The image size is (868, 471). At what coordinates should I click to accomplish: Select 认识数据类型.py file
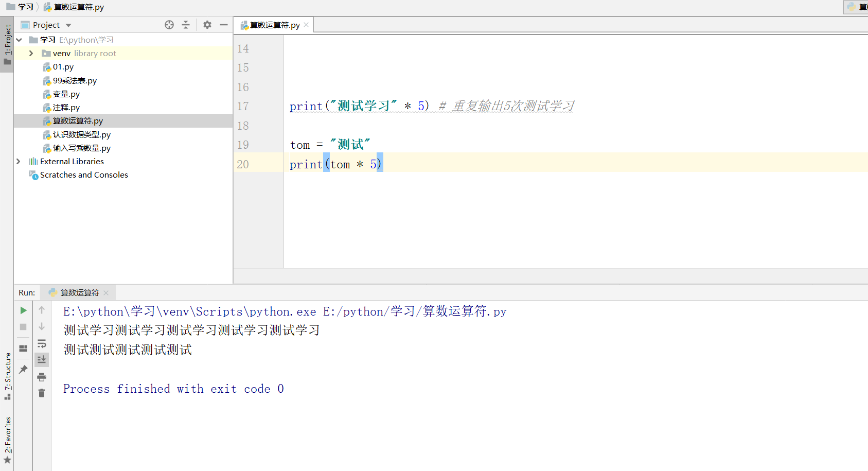tap(81, 135)
